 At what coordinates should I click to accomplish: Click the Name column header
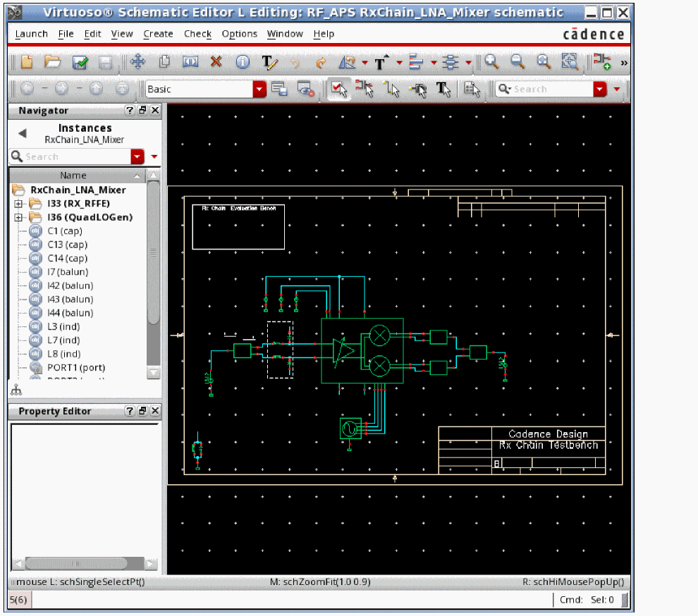(x=73, y=175)
